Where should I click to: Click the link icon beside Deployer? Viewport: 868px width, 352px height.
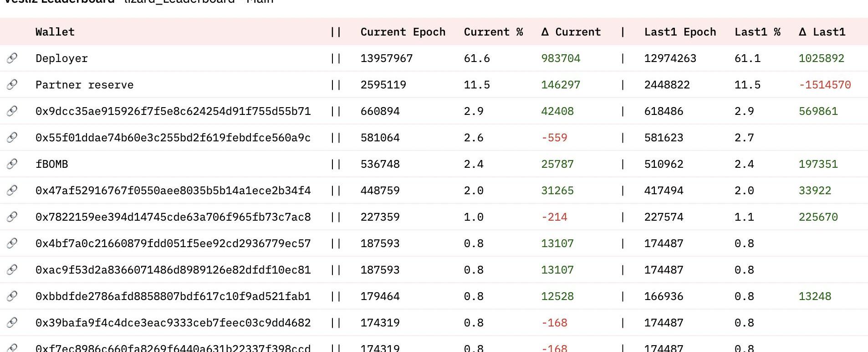[12, 58]
